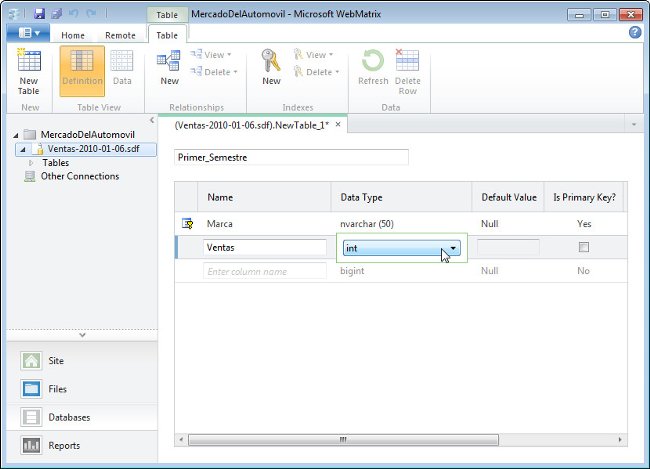Click the horizontal scrollbar thumb
Screen dimensions: 650x469
pyautogui.click(x=343, y=440)
